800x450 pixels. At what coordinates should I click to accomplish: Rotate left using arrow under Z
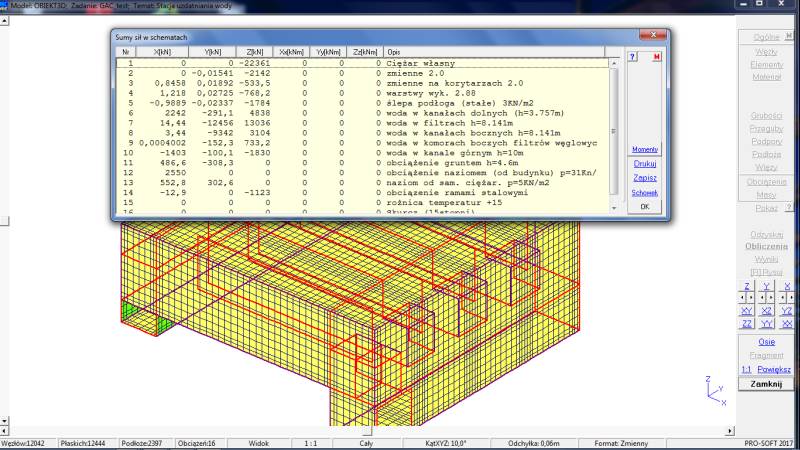click(743, 297)
